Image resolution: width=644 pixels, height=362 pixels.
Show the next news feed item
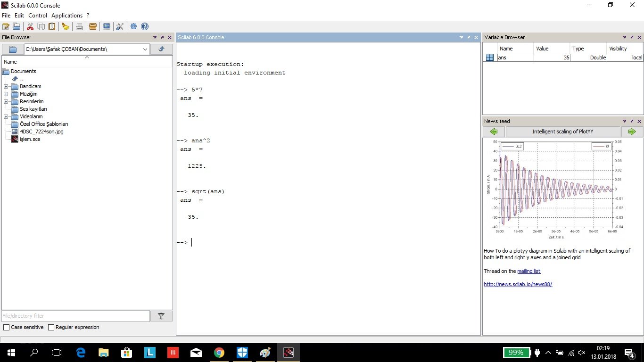click(632, 132)
